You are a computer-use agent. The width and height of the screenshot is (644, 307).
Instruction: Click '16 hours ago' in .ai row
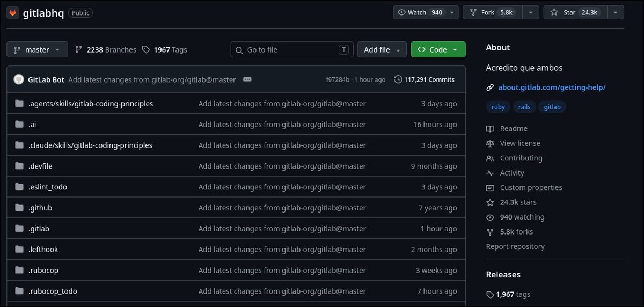[x=435, y=125]
